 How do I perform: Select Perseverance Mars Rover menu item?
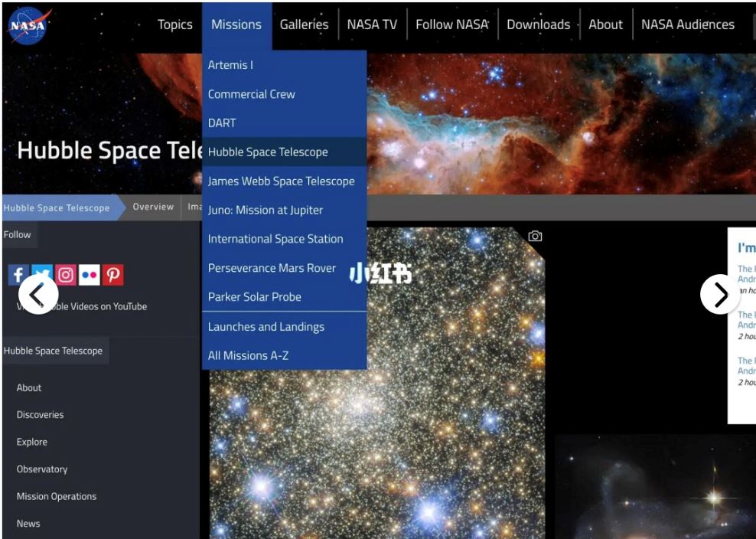point(272,269)
